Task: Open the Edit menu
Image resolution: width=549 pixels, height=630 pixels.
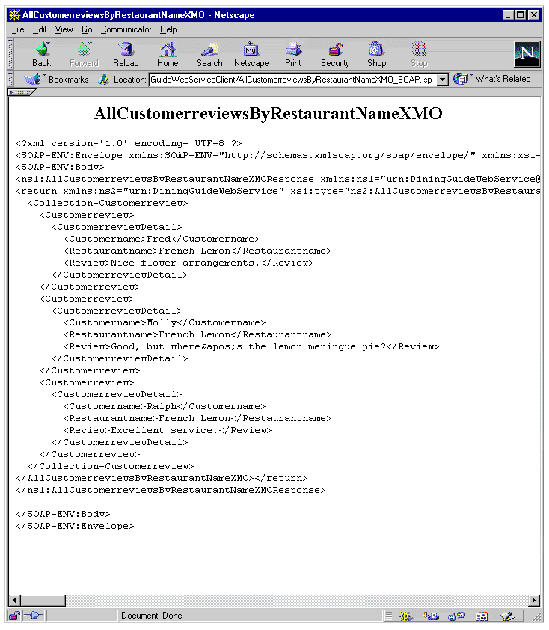Action: tap(40, 30)
